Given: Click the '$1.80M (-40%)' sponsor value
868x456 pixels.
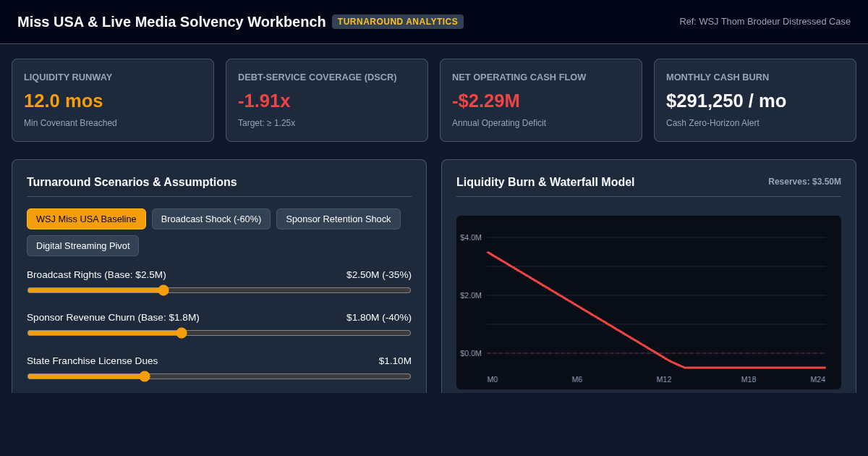Looking at the screenshot, I should 379,318.
